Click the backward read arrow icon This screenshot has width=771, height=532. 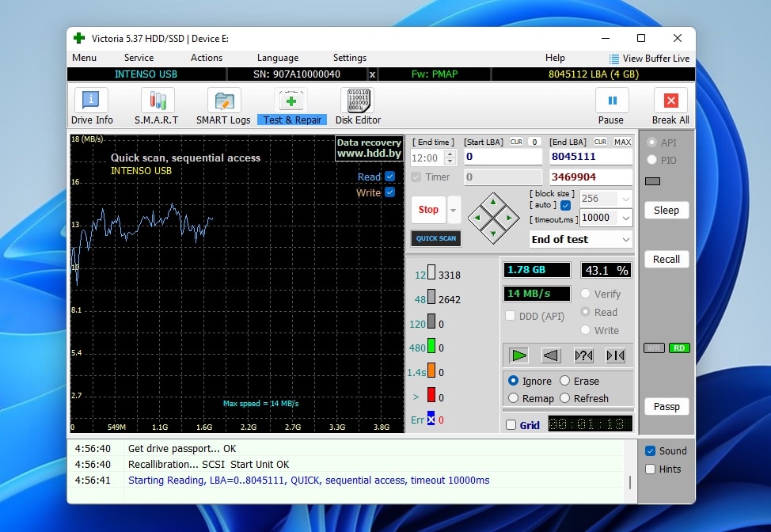click(x=551, y=355)
